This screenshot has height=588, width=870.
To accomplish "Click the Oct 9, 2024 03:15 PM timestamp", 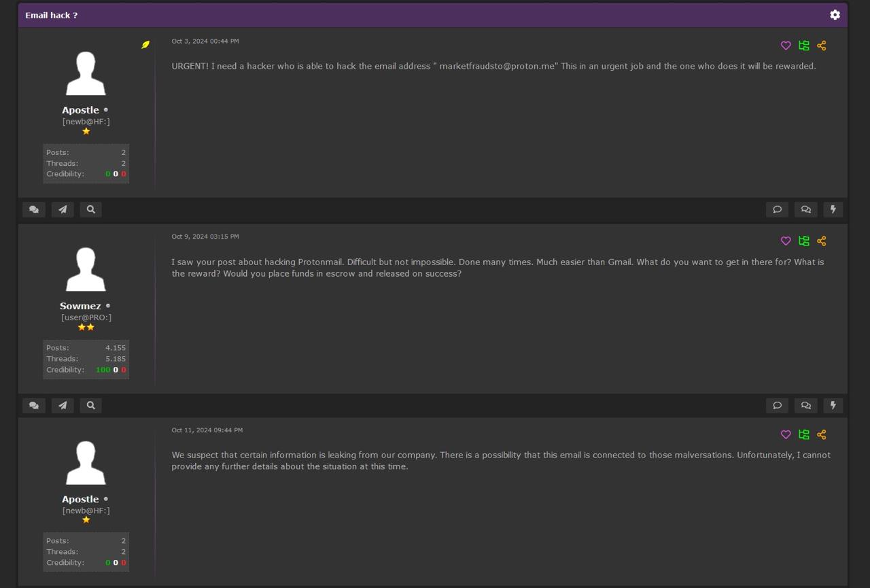I will click(205, 237).
